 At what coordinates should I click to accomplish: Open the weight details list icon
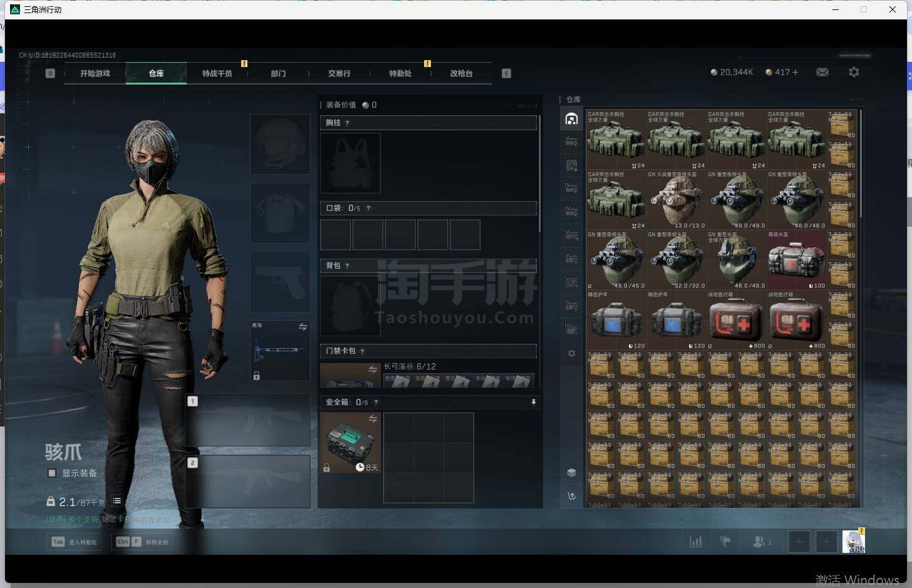[x=117, y=500]
